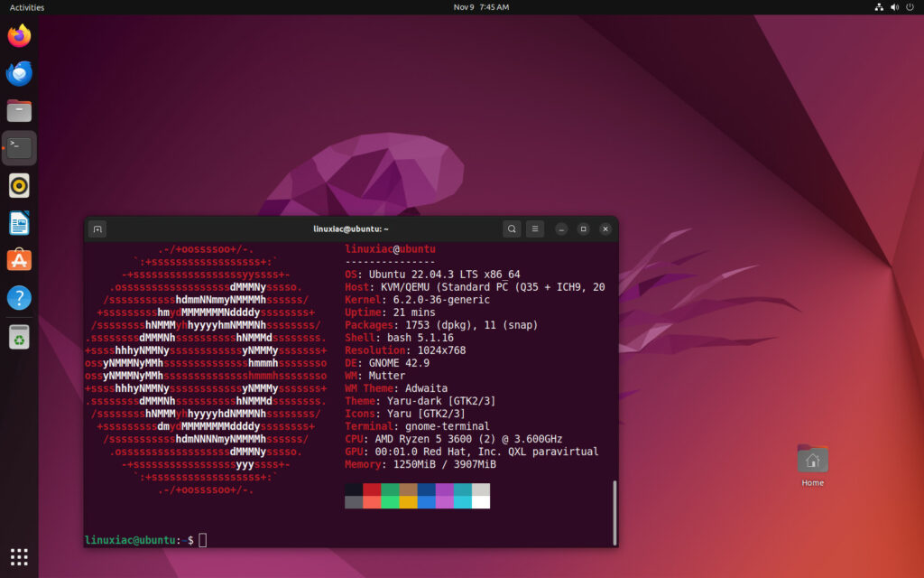Open the volume indicator in top bar
Screen dimensions: 924x578
894,7
